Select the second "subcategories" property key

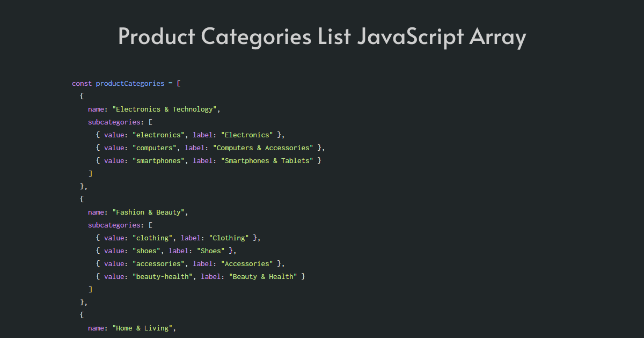click(x=114, y=225)
